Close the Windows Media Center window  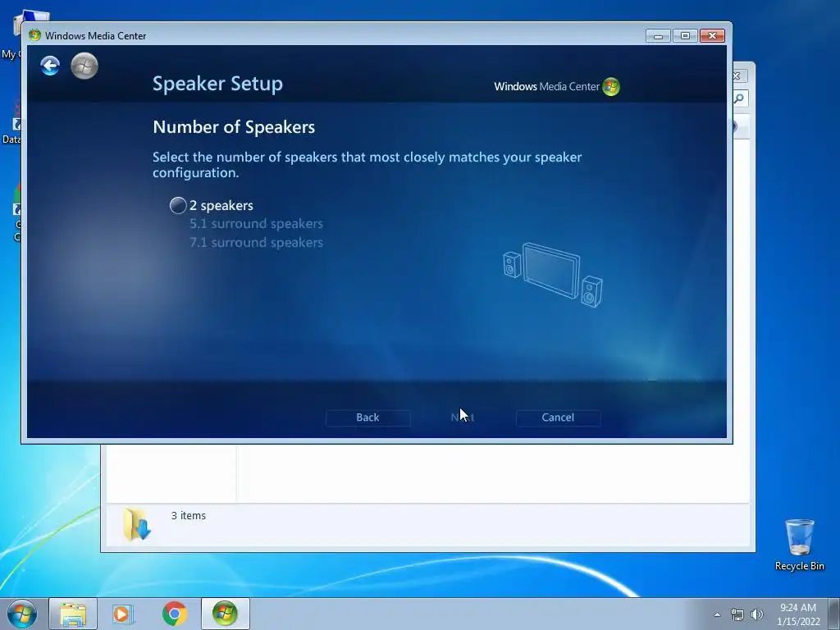(713, 36)
